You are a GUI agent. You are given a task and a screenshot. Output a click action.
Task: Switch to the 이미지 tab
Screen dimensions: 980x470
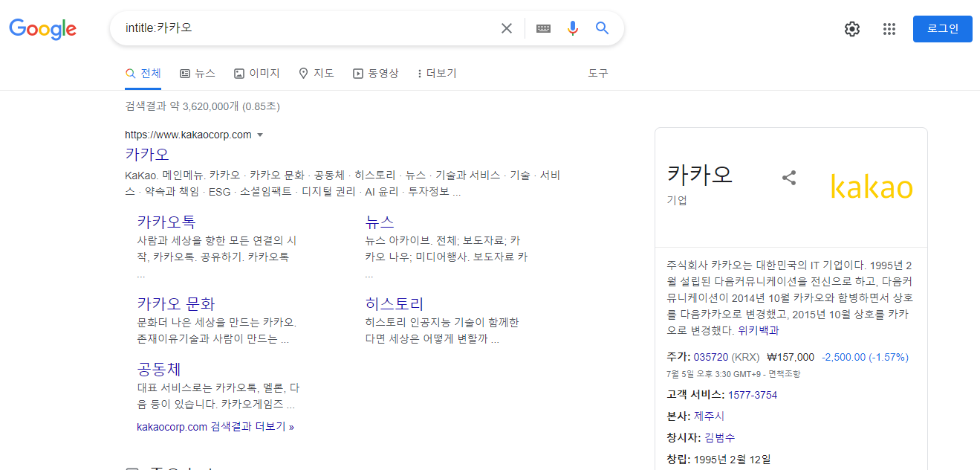point(257,73)
